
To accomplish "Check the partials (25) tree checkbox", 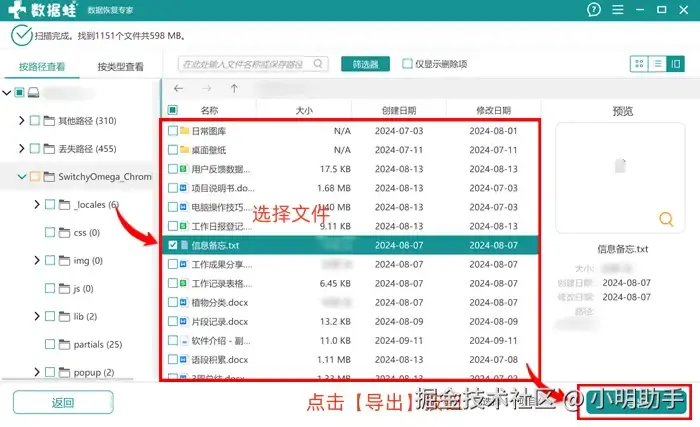I will [50, 344].
